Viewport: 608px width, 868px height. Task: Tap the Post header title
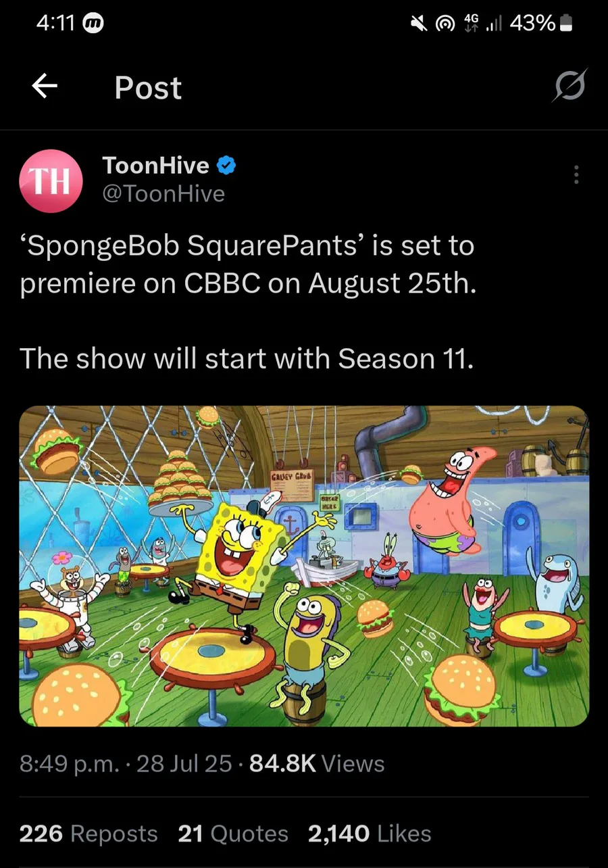click(149, 88)
